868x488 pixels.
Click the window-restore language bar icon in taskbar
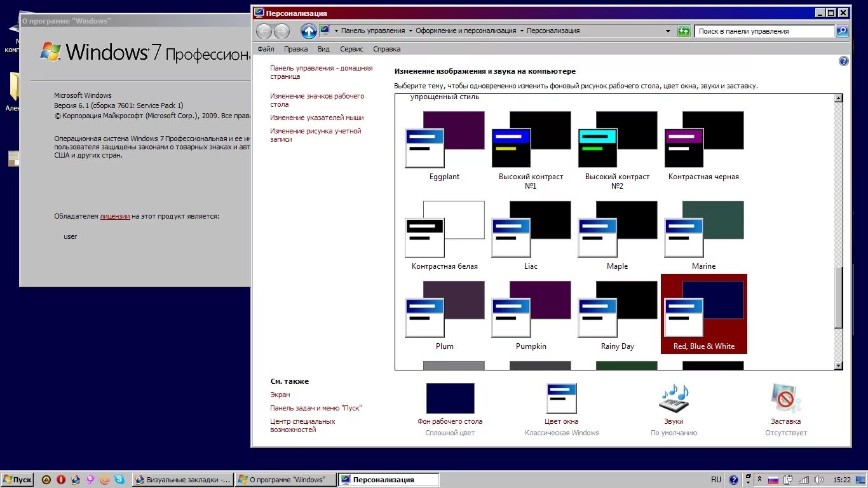click(x=748, y=477)
